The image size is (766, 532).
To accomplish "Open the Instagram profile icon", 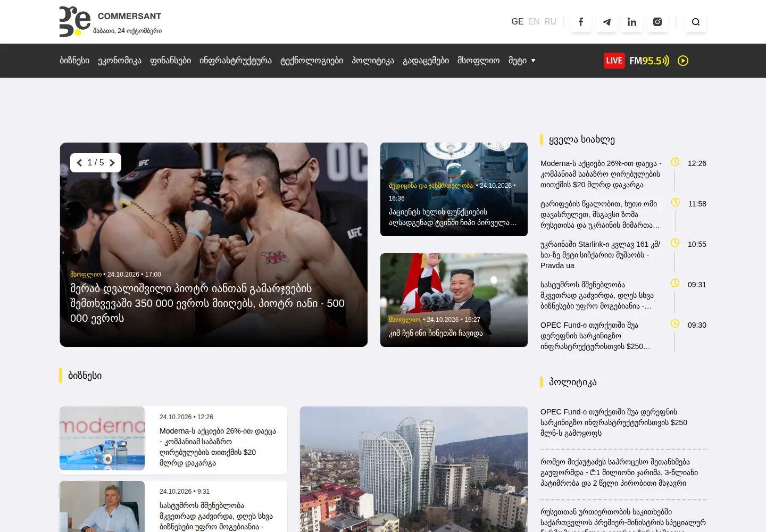I will tap(657, 22).
